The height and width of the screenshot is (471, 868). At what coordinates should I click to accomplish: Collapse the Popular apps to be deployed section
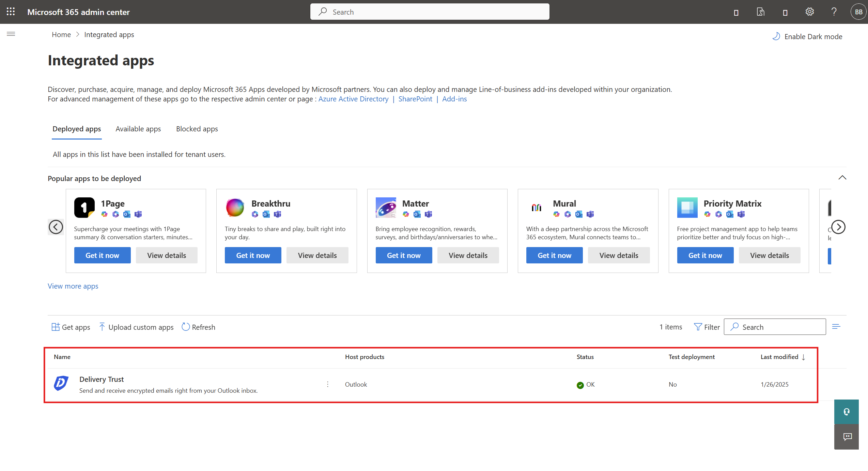tap(842, 178)
